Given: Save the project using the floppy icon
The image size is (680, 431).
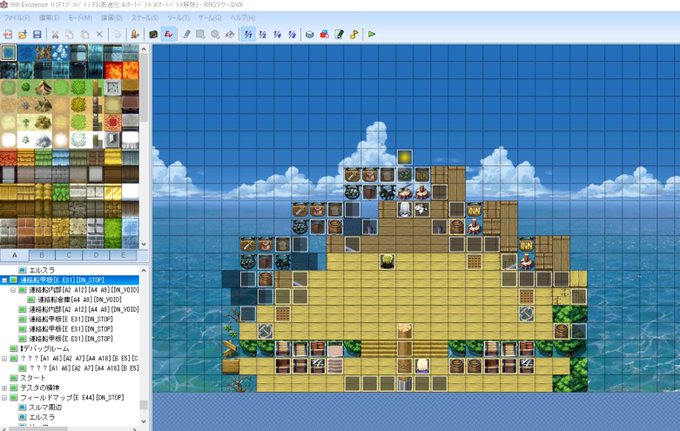Looking at the screenshot, I should pyautogui.click(x=37, y=34).
